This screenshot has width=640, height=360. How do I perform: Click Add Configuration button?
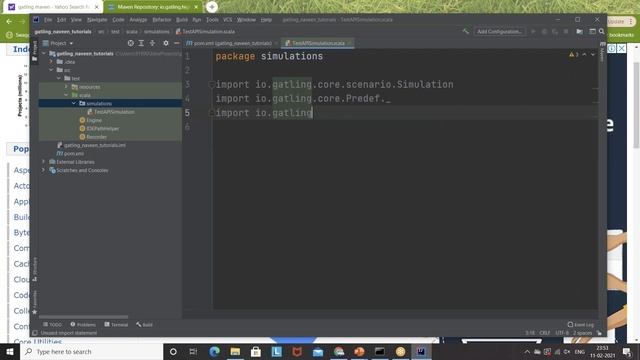499,31
